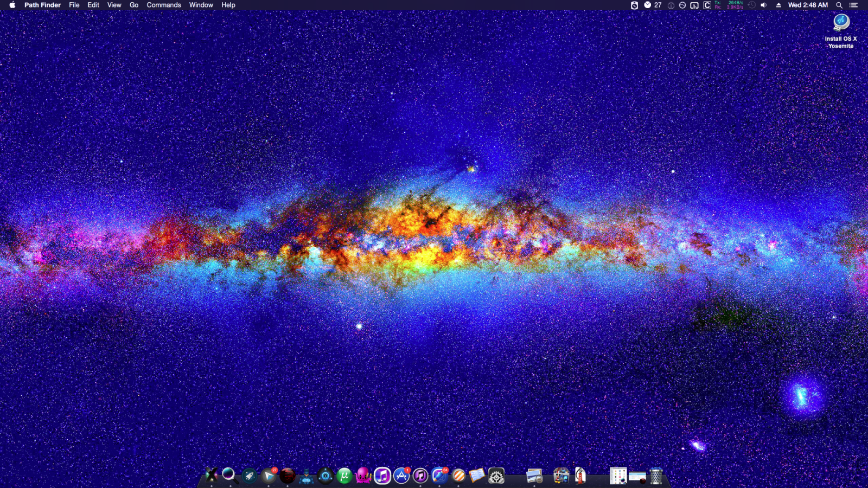Open the File menu

(74, 5)
